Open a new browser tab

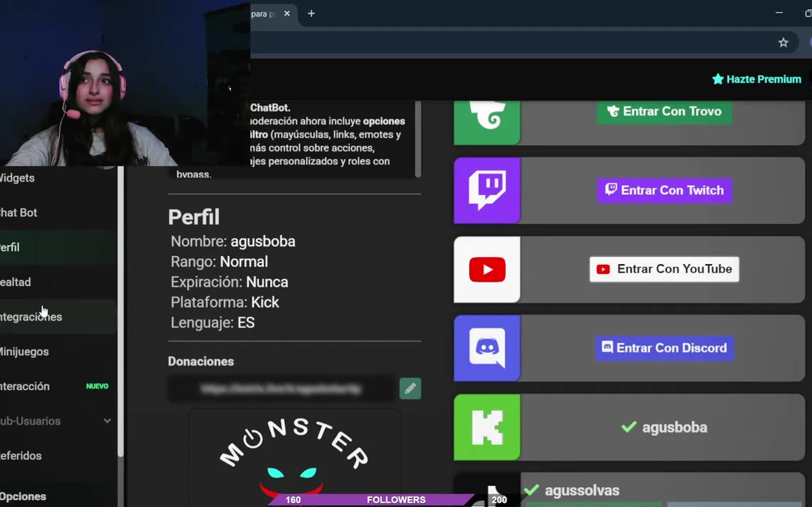click(311, 13)
